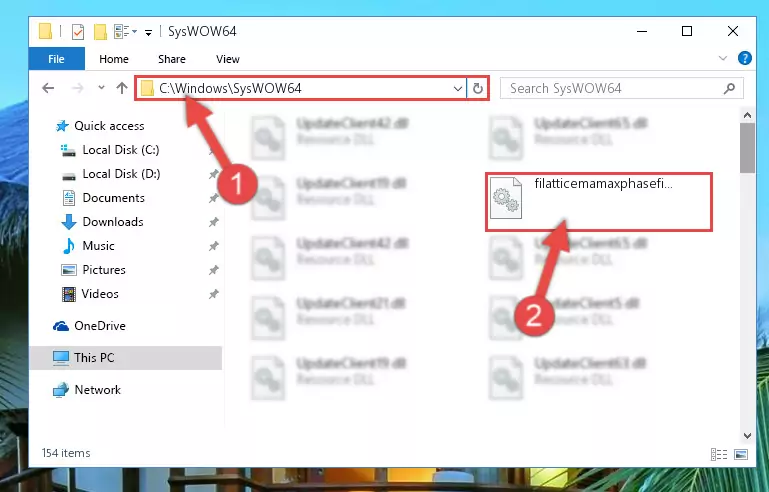Image resolution: width=769 pixels, height=492 pixels.
Task: Select Network in navigation pane
Action: point(97,390)
